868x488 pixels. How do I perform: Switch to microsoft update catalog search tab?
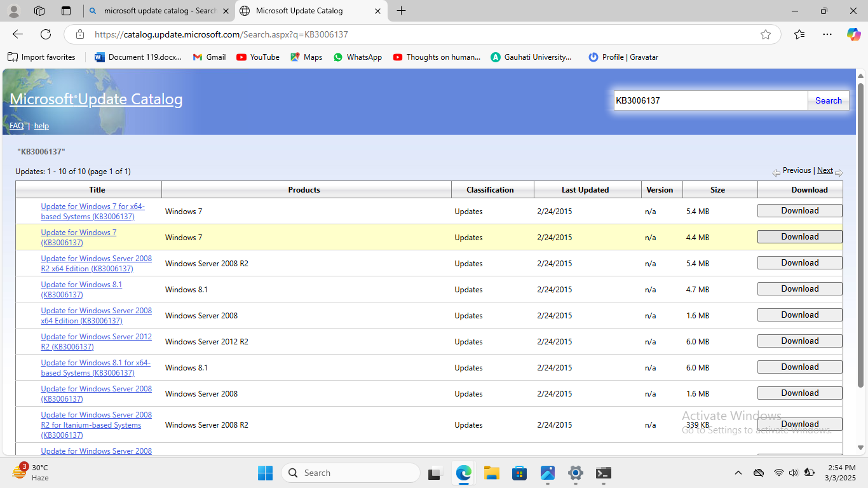(x=159, y=11)
